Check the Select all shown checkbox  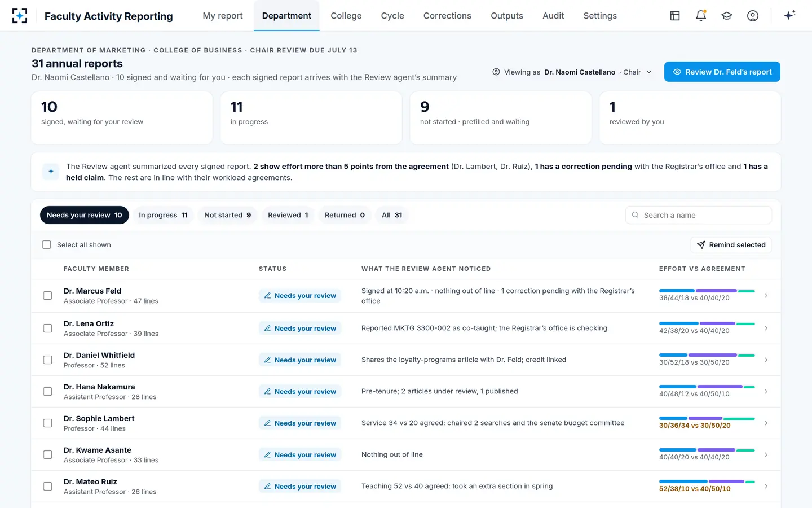47,245
